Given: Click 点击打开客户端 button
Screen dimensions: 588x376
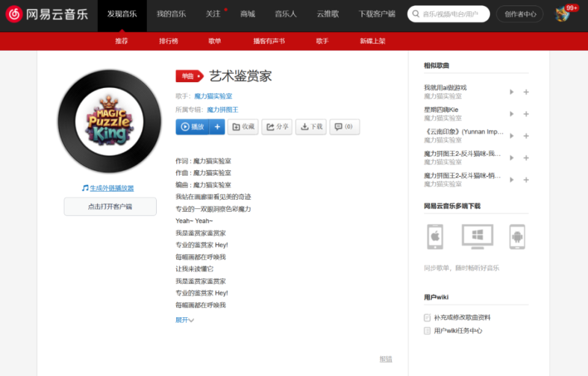Looking at the screenshot, I should point(110,206).
